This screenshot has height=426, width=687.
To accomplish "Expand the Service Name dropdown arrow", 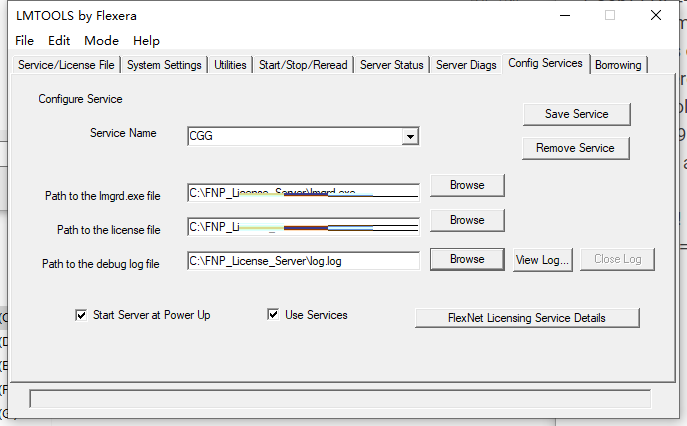I will click(x=410, y=136).
